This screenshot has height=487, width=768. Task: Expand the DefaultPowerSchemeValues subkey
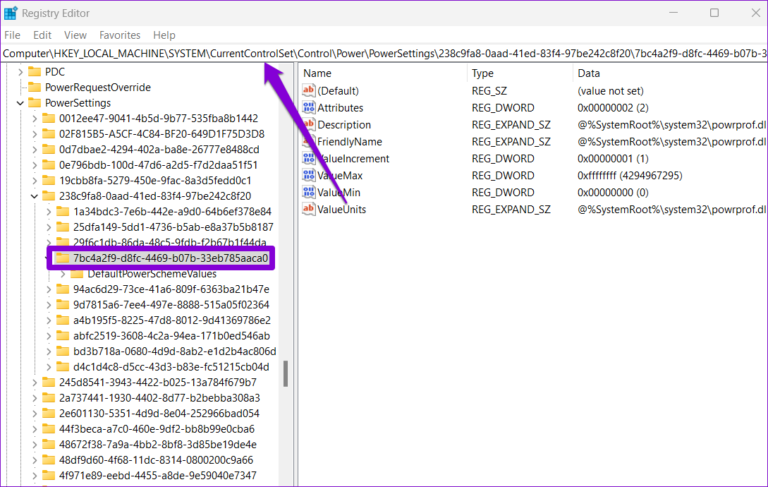62,273
